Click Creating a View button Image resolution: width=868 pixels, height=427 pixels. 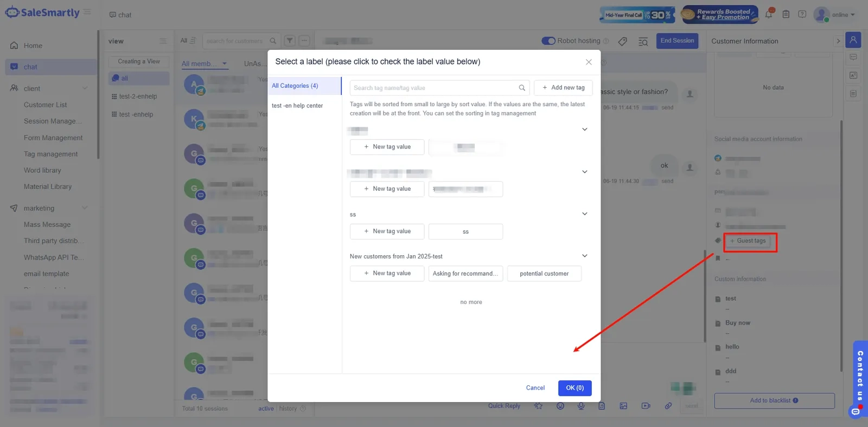(139, 61)
